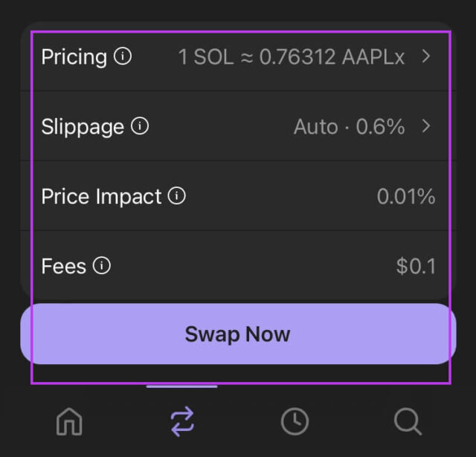Screen dimensions: 476x457
Task: Tap the info icon next to Pricing
Action: click(123, 56)
